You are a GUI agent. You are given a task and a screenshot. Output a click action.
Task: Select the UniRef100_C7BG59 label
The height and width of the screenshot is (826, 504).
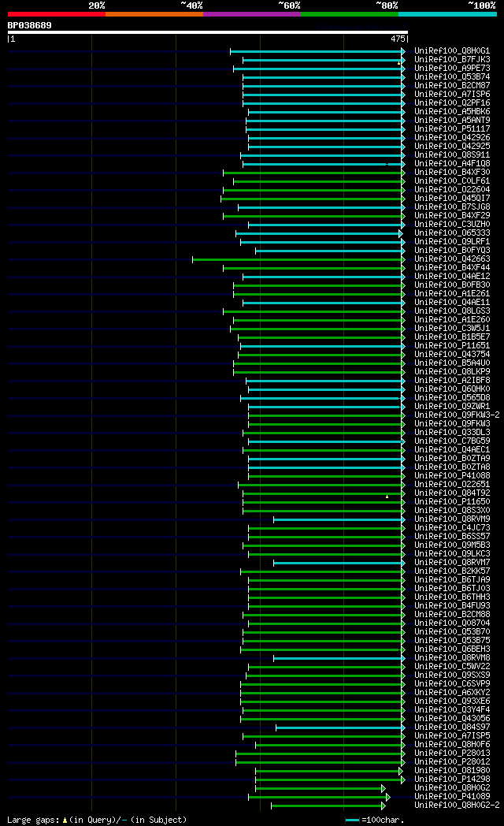(452, 441)
